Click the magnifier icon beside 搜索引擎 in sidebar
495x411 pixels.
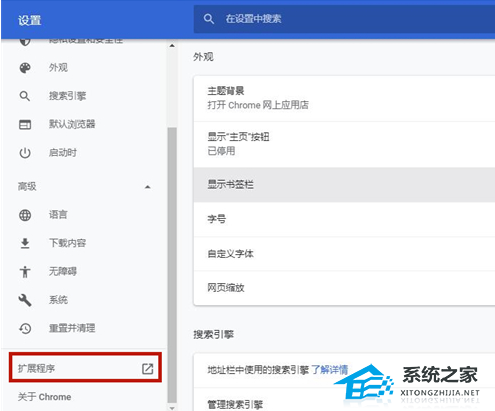tap(25, 96)
